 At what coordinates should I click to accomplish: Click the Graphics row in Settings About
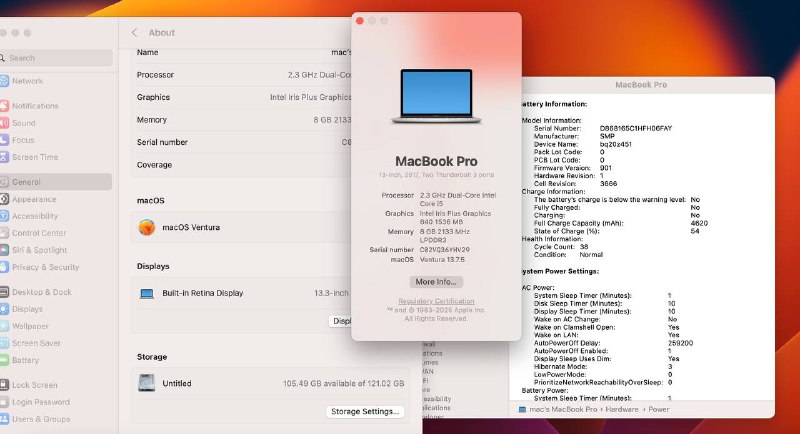tap(241, 97)
